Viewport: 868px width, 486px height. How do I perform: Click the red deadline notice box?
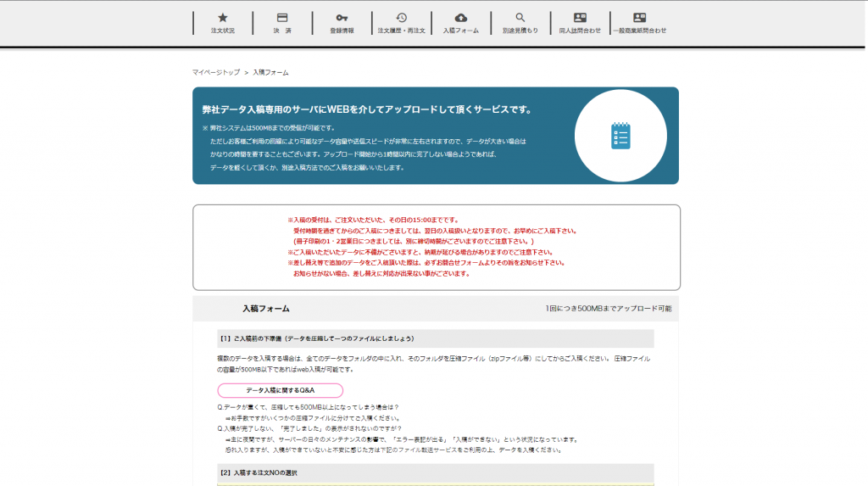436,247
